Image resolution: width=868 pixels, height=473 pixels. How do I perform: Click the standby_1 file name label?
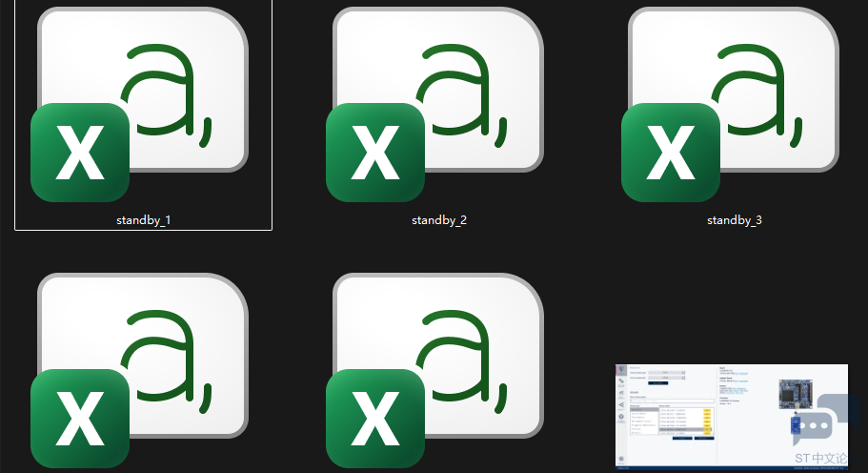click(x=144, y=220)
